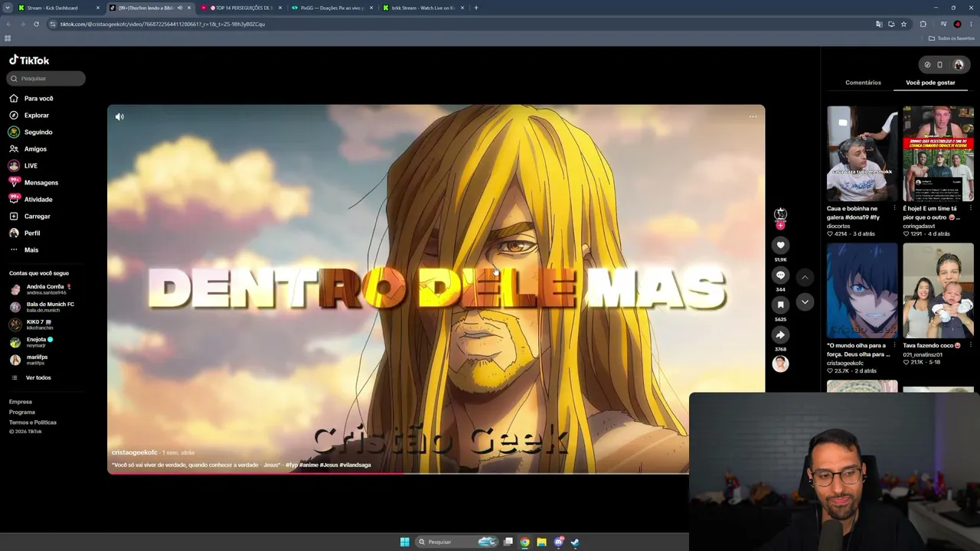Open the cristaogeekofc username on the video
This screenshot has width=980, height=551.
tap(135, 453)
